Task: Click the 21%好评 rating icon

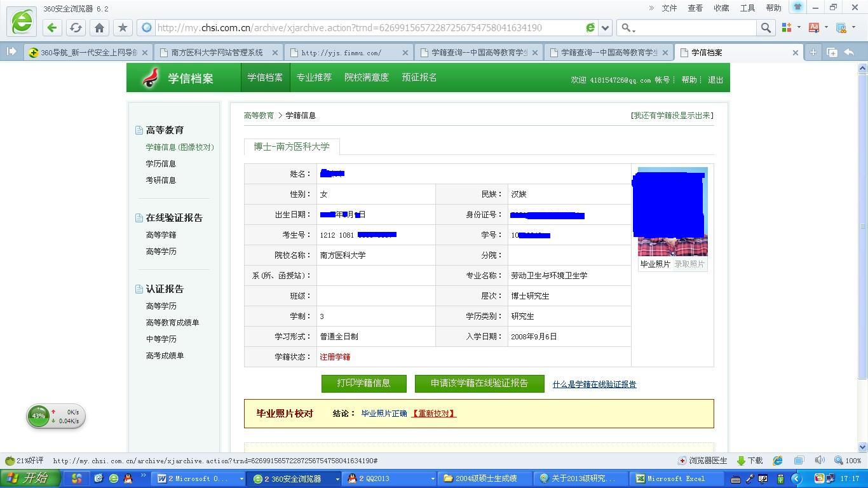Action: point(24,461)
